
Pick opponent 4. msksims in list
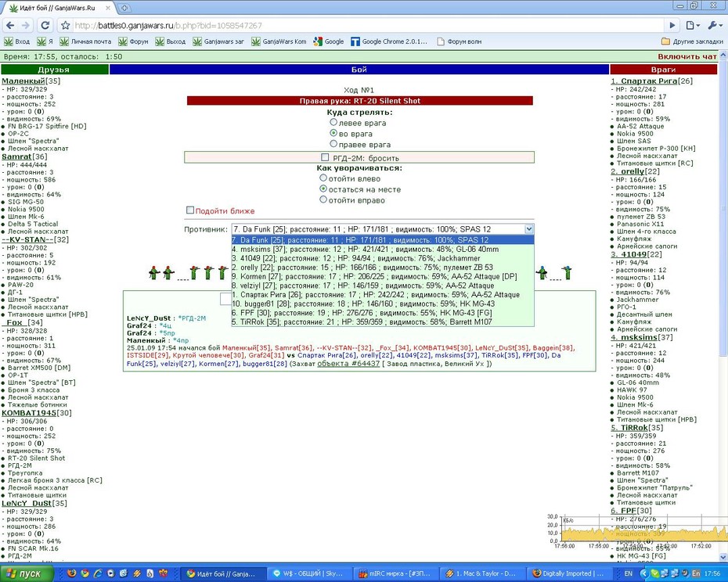click(383, 250)
